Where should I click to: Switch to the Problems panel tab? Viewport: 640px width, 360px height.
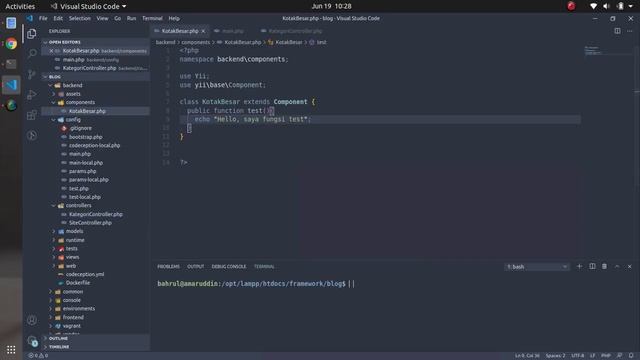pos(168,267)
